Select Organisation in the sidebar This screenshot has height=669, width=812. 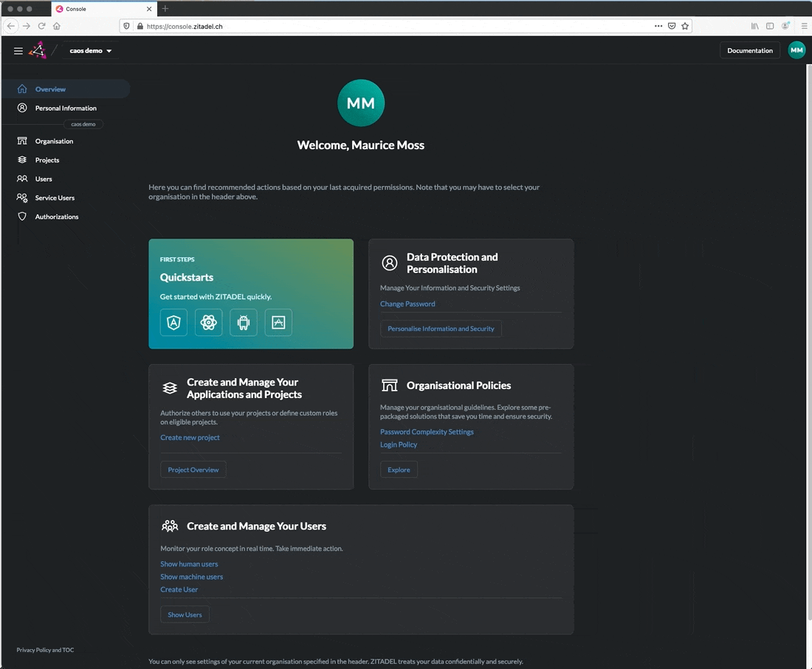(54, 141)
